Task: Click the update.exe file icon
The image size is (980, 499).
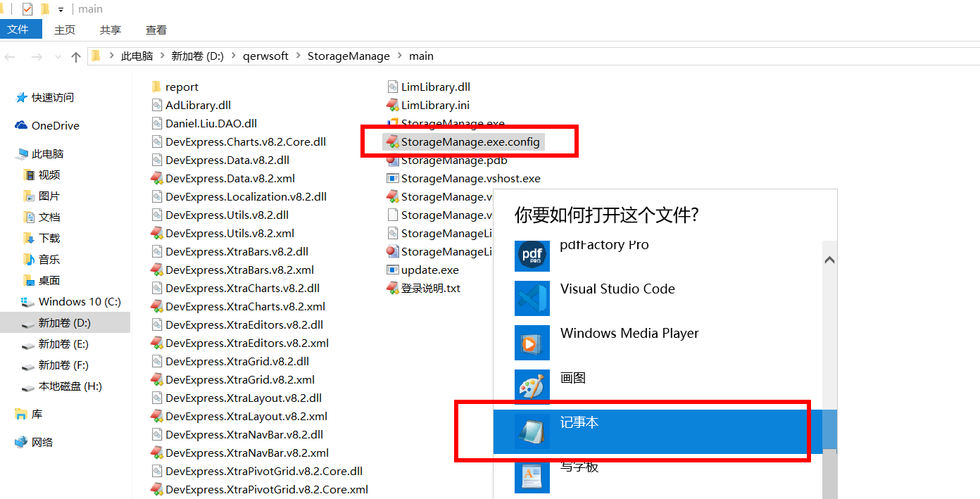Action: [x=393, y=270]
